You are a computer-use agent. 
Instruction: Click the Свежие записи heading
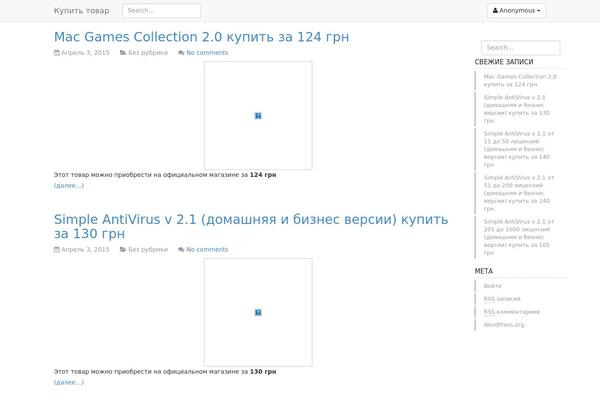tap(504, 62)
